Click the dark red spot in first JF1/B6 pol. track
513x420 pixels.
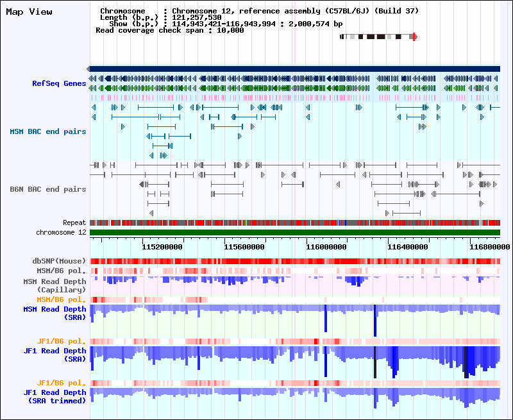tap(316, 341)
